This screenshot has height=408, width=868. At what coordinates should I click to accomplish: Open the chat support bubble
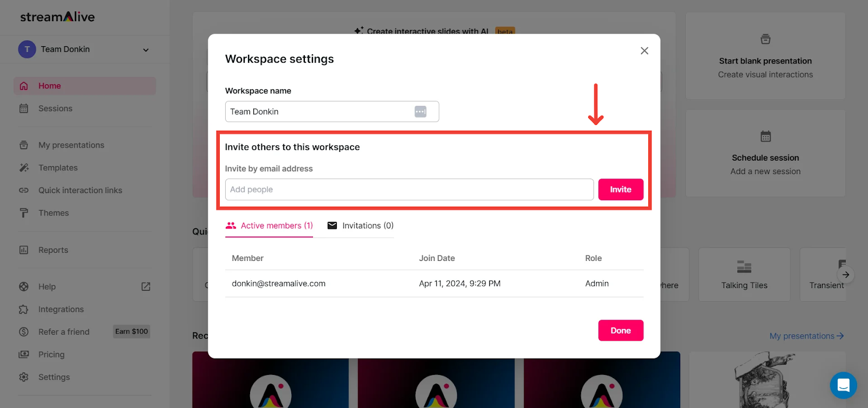tap(843, 385)
